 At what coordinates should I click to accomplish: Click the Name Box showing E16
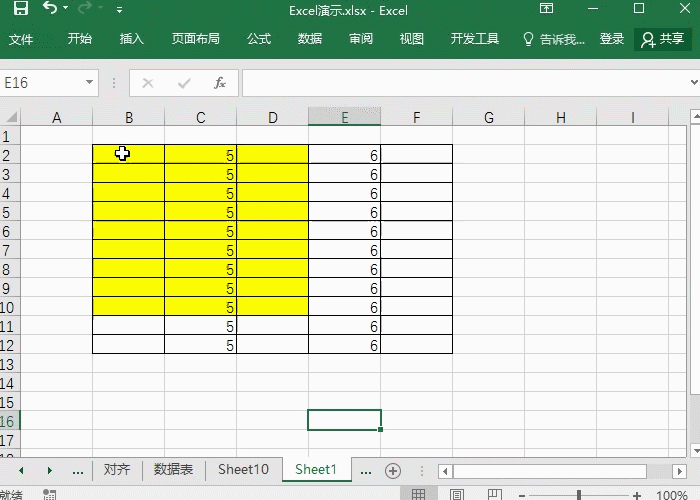coord(41,83)
